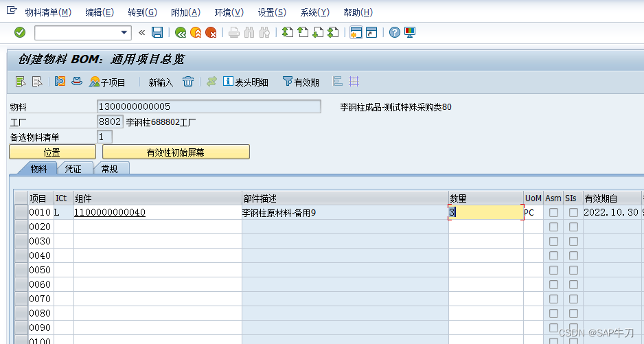The width and height of the screenshot is (644, 344).
Task: Create a new session window icon
Action: pyautogui.click(x=356, y=32)
